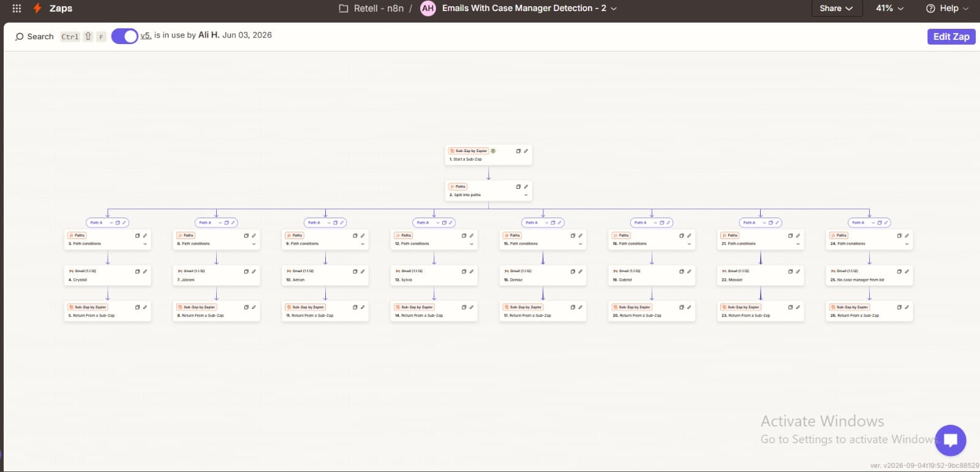Click edit pencil on step 22 Massiel
This screenshot has width=980, height=472.
point(797,271)
